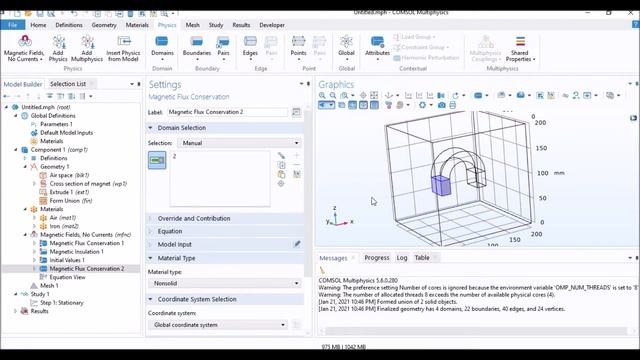Click Magnetic Fields, No Currents ribbon icon
The height and width of the screenshot is (360, 640).
point(24,48)
